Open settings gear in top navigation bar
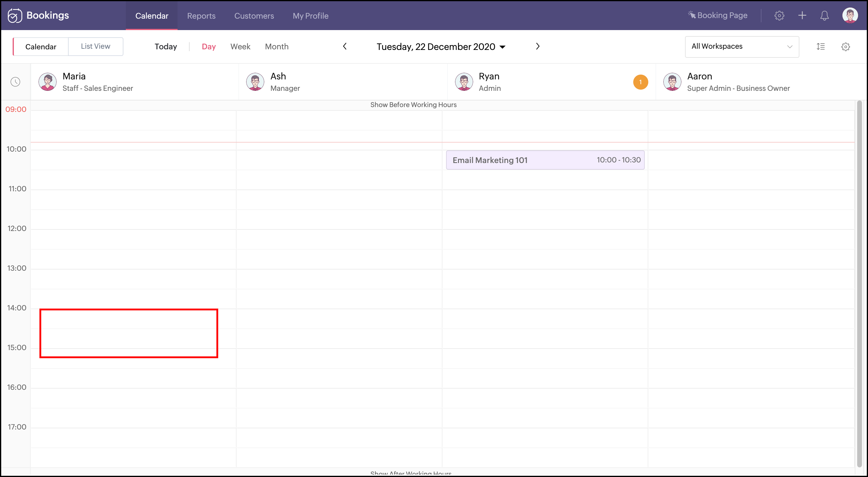Screen dimensions: 868x477 pyautogui.click(x=779, y=15)
